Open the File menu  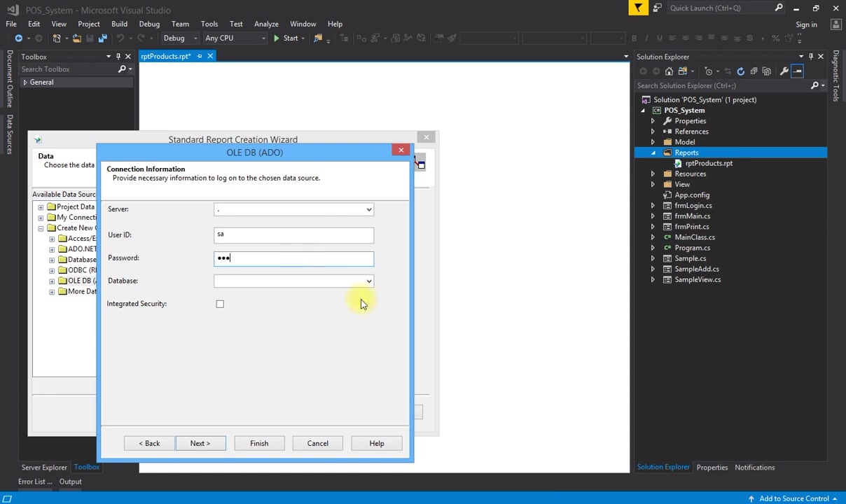pyautogui.click(x=11, y=24)
